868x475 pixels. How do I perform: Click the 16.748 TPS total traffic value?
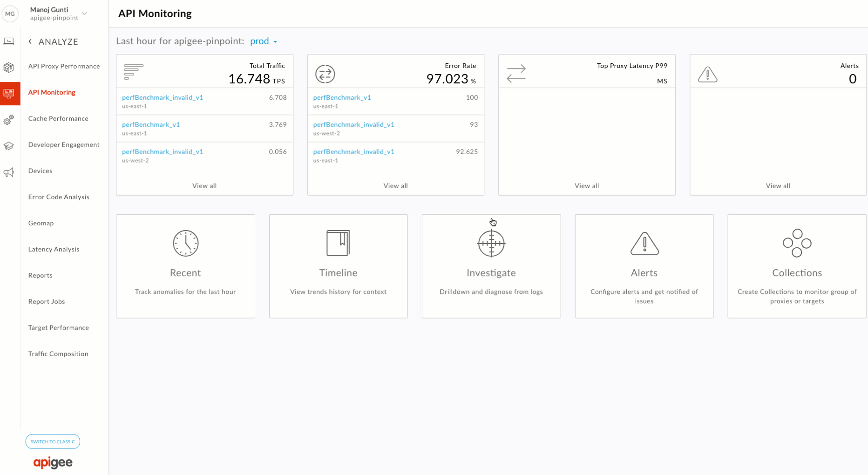257,79
